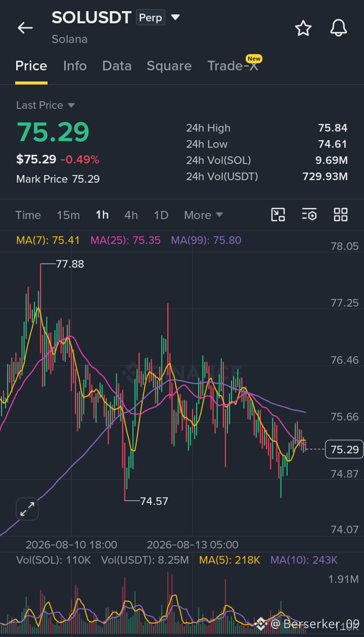364x637 pixels.
Task: Tap the Vol(USDT): 8.25M volume label
Action: point(145,560)
